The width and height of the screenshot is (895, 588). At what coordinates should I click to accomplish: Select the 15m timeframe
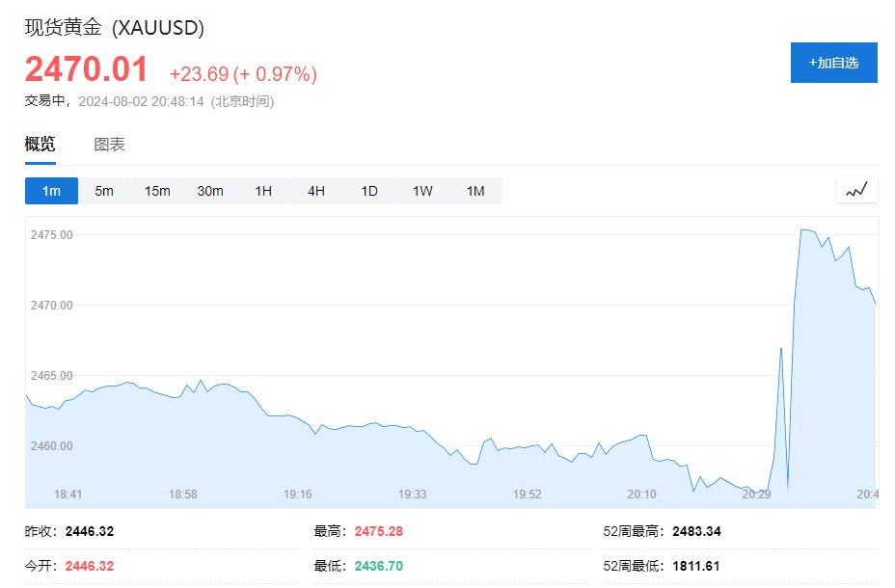pyautogui.click(x=157, y=191)
